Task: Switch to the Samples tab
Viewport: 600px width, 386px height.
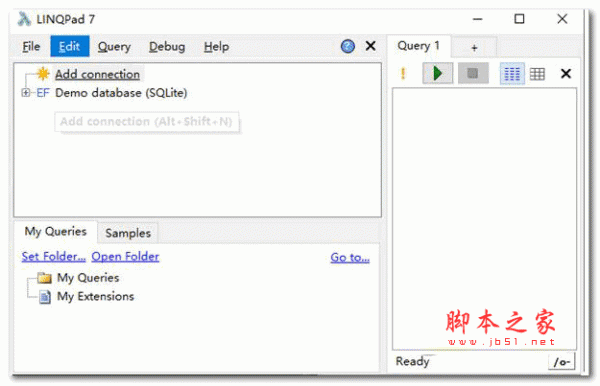Action: [128, 233]
